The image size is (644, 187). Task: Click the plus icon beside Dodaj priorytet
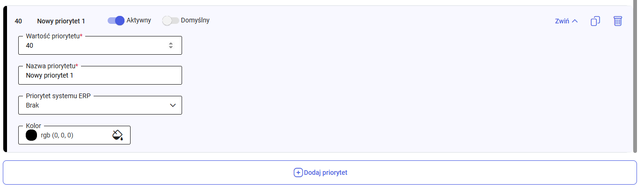coord(298,173)
